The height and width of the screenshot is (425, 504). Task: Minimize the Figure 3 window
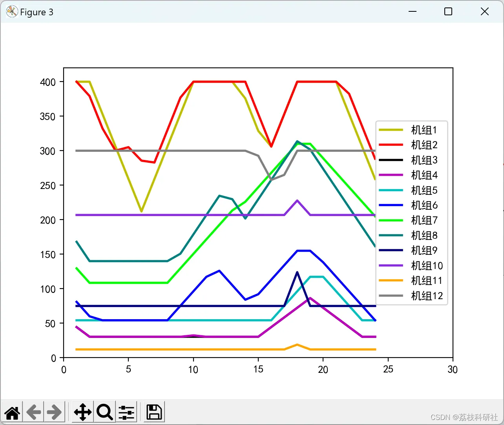tap(412, 12)
